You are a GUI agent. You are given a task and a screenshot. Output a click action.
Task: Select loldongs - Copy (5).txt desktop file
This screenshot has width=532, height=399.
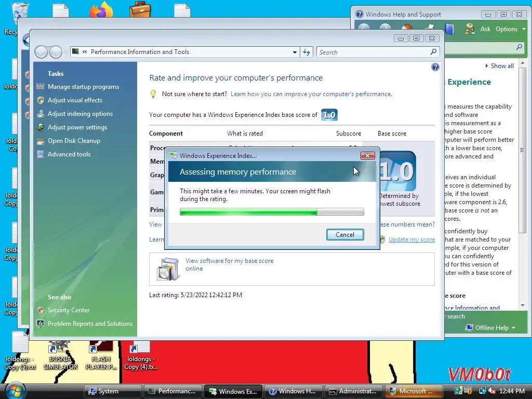click(20, 352)
